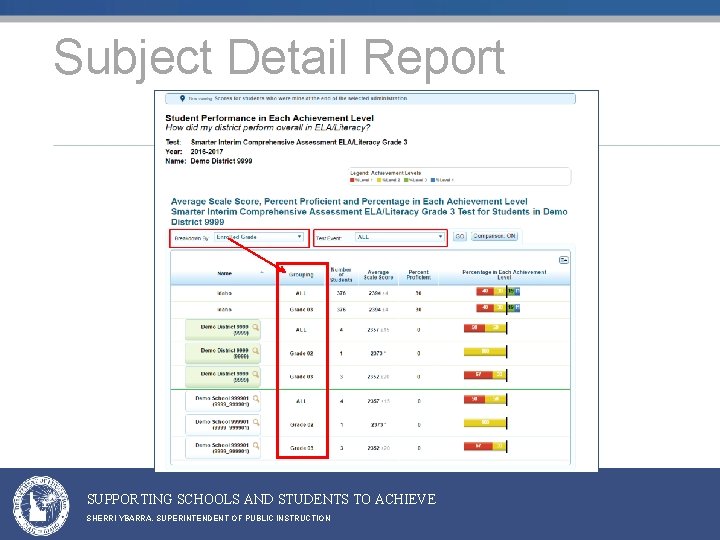Click the sort arrow beside the Name header

click(262, 272)
